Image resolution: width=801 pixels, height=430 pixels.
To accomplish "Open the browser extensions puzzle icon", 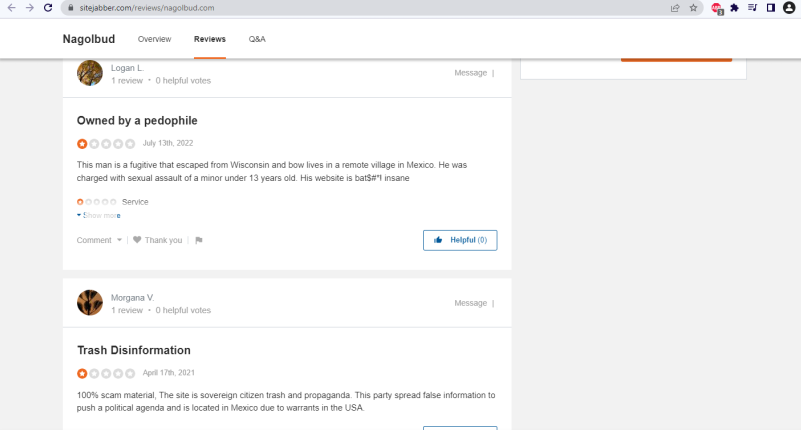I will tap(735, 7).
